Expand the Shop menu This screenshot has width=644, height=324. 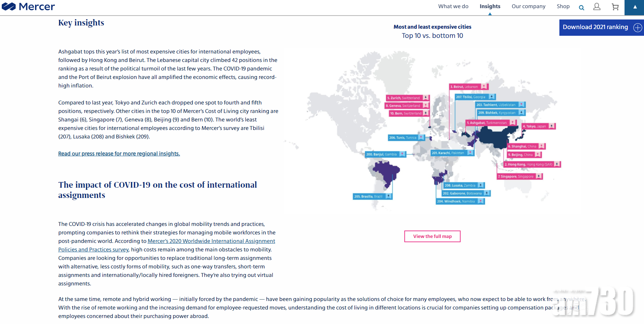coord(563,6)
